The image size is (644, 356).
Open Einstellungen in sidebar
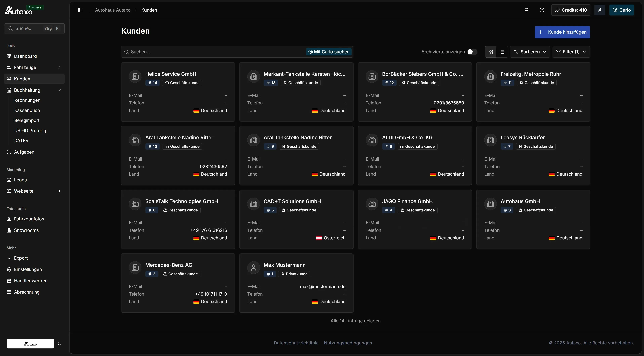point(34,269)
